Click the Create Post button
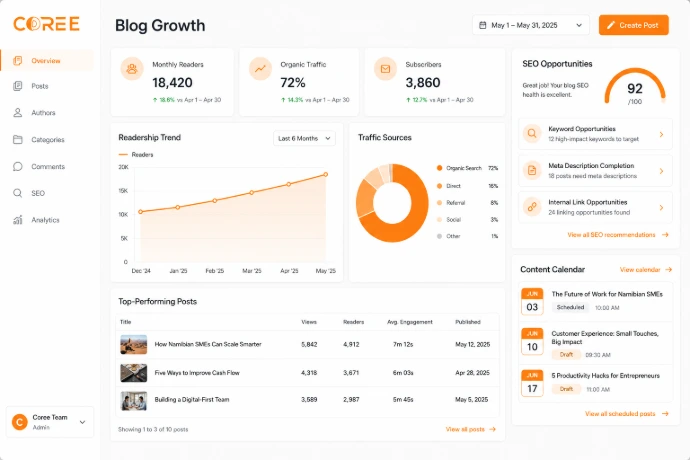This screenshot has height=460, width=690. coord(634,25)
